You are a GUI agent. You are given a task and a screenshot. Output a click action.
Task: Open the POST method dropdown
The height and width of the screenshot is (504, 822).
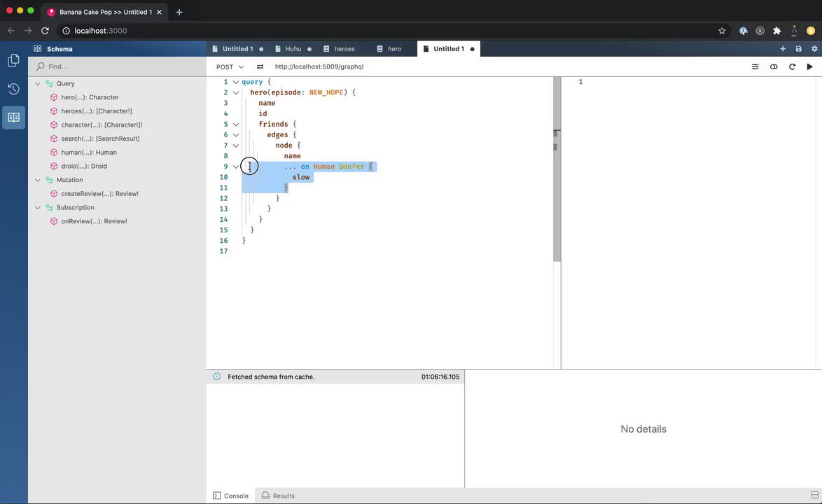tap(230, 67)
